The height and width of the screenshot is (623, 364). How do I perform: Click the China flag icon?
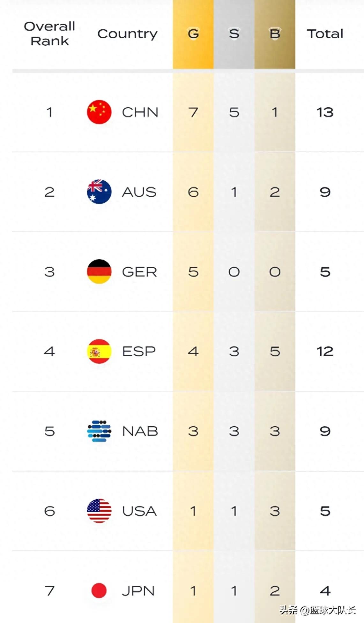tap(99, 112)
